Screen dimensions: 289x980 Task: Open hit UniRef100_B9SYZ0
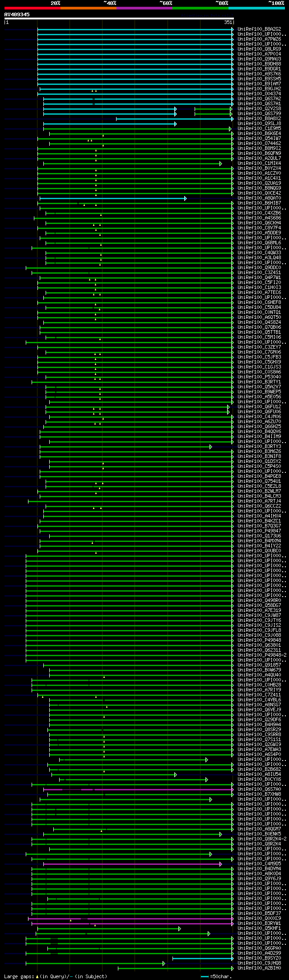point(259,958)
